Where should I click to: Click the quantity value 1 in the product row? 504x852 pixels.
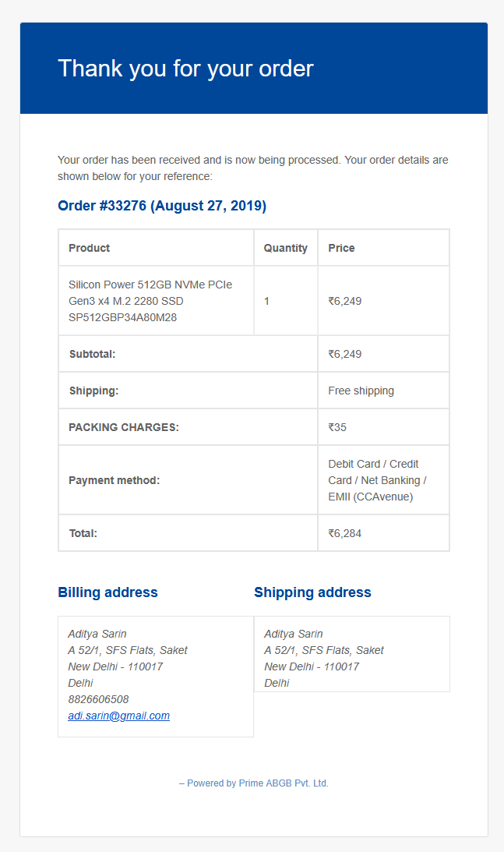[266, 301]
